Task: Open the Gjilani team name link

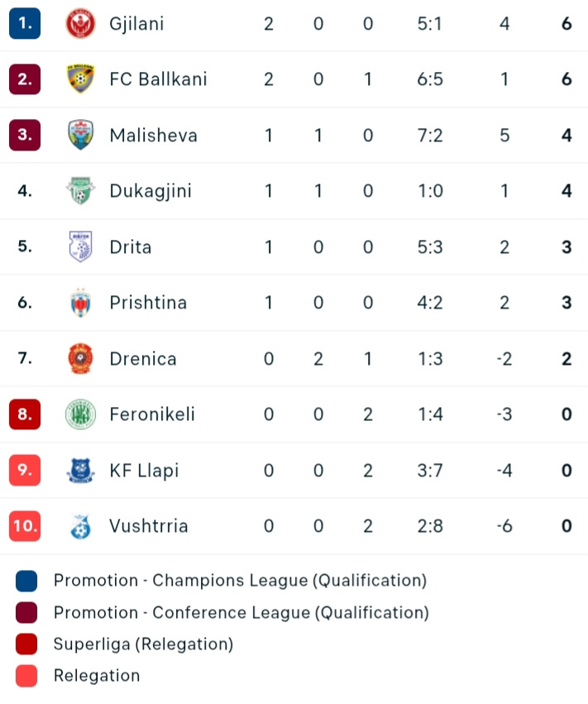Action: 136,24
